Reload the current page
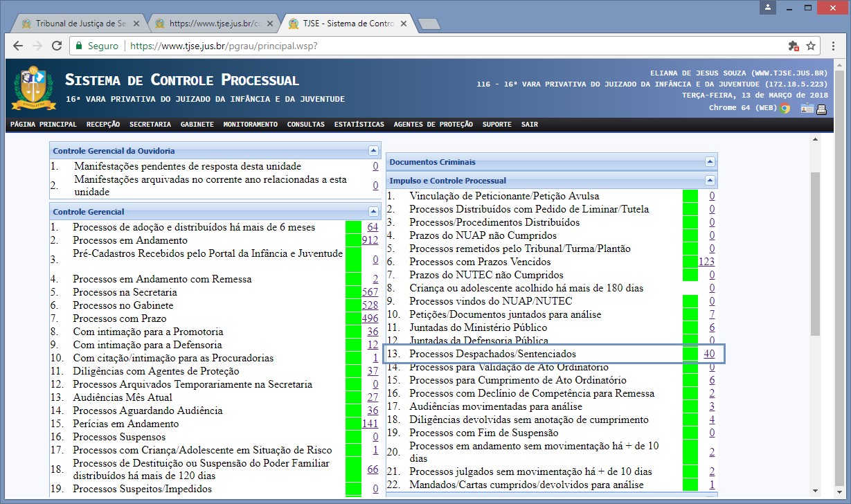The height and width of the screenshot is (504, 851). point(56,46)
